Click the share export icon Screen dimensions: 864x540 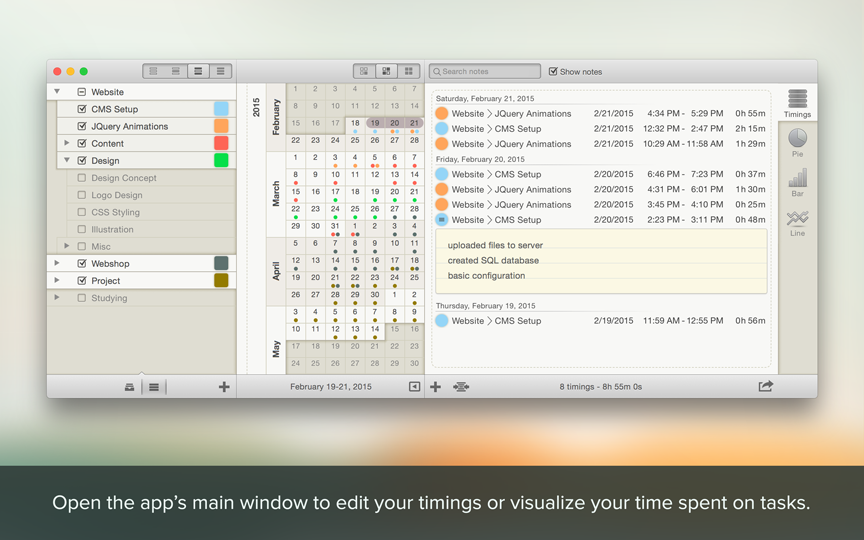765,386
